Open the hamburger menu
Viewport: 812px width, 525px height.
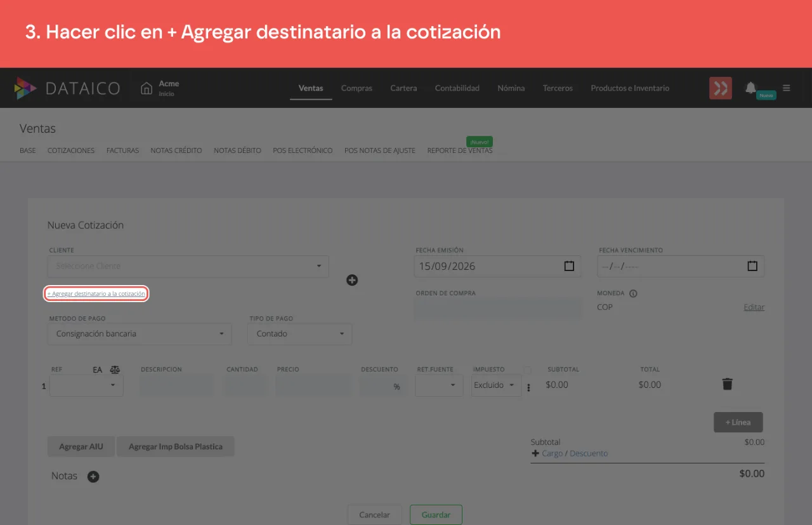click(x=787, y=88)
